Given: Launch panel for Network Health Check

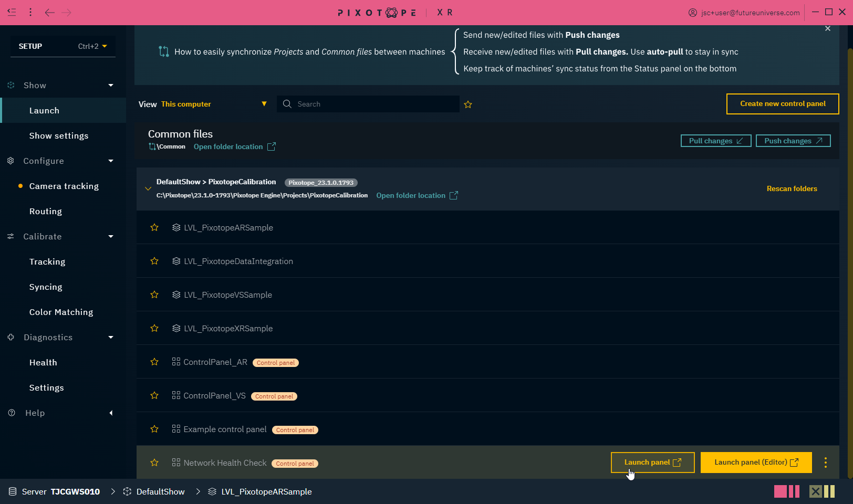Looking at the screenshot, I should point(652,463).
